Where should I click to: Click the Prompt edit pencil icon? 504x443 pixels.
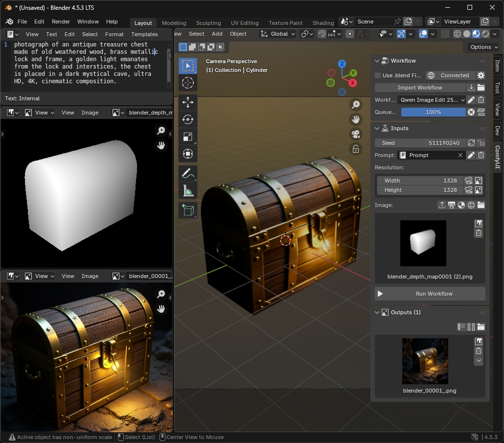point(471,155)
